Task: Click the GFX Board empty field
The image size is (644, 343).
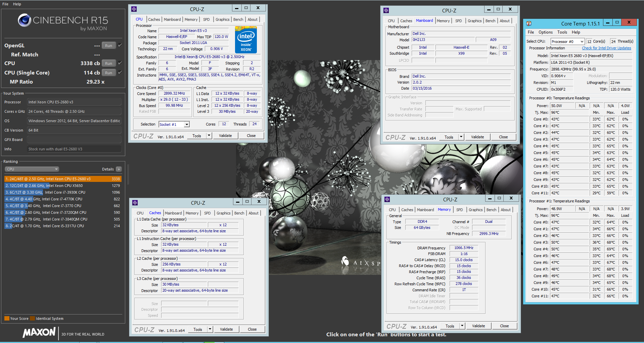Action: point(74,140)
